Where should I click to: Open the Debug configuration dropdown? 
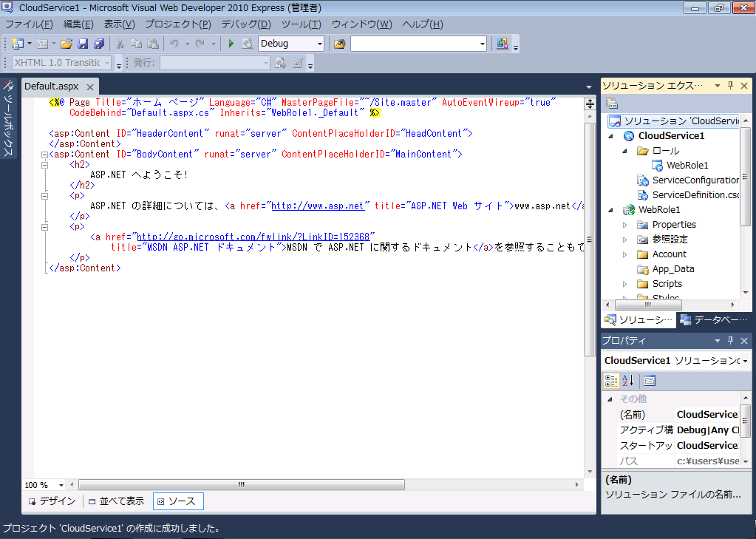(319, 44)
